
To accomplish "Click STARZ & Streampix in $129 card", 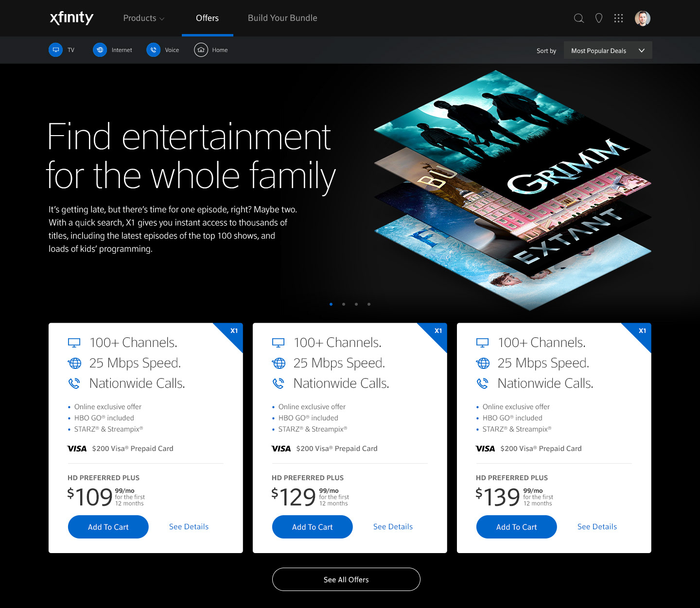I will (x=313, y=429).
